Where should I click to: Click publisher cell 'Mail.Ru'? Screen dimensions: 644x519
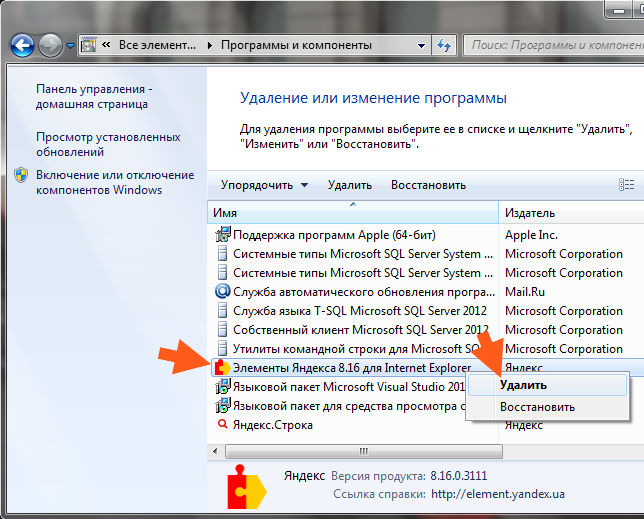click(x=524, y=292)
